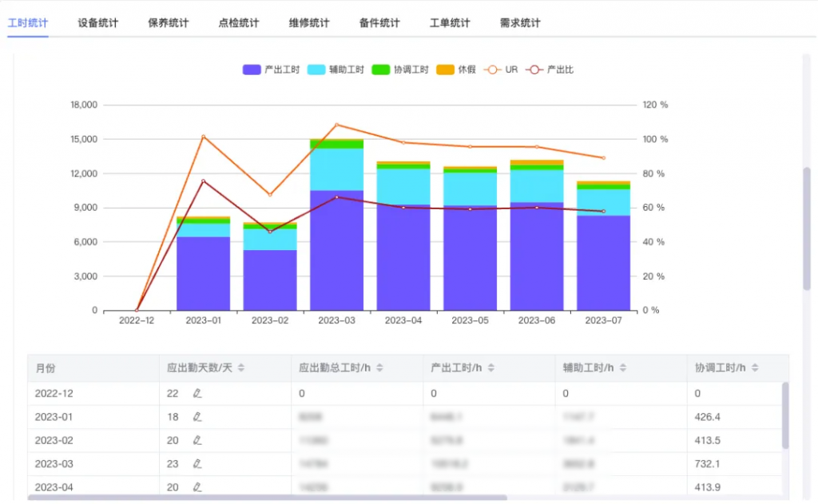Sort by 应出勤天数/天 column
This screenshot has width=818, height=504.
pos(241,368)
